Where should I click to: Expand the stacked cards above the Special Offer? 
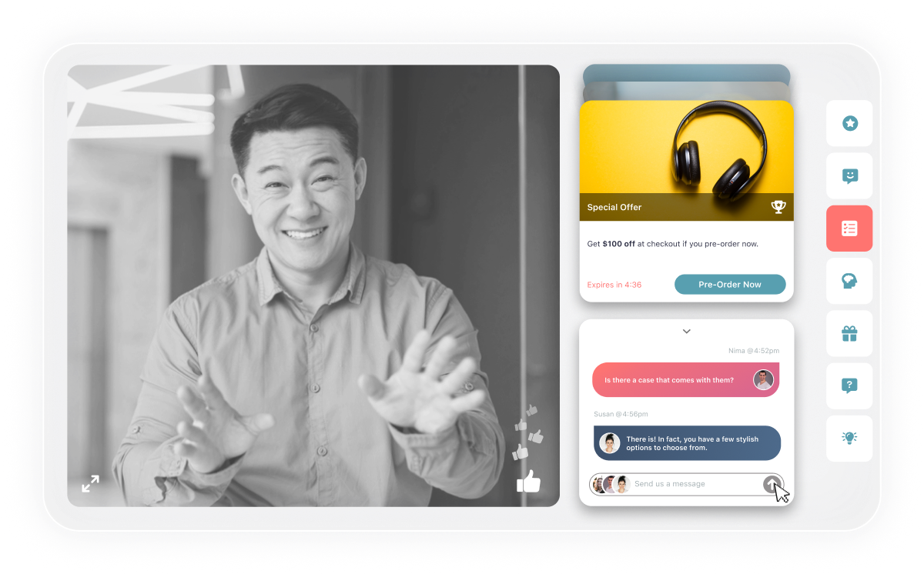pos(686,74)
